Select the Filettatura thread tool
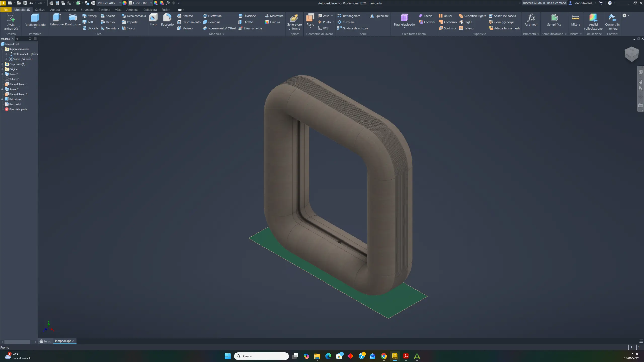This screenshot has width=644, height=362. [x=212, y=16]
